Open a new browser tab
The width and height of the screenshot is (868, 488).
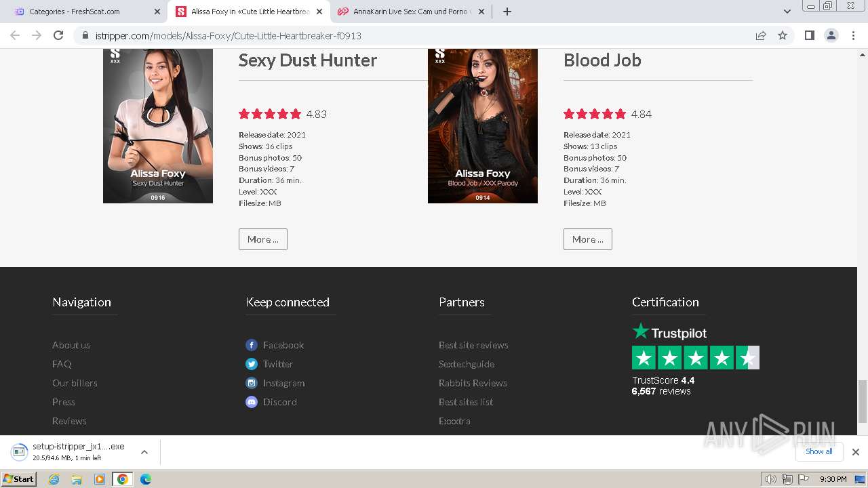tap(507, 12)
